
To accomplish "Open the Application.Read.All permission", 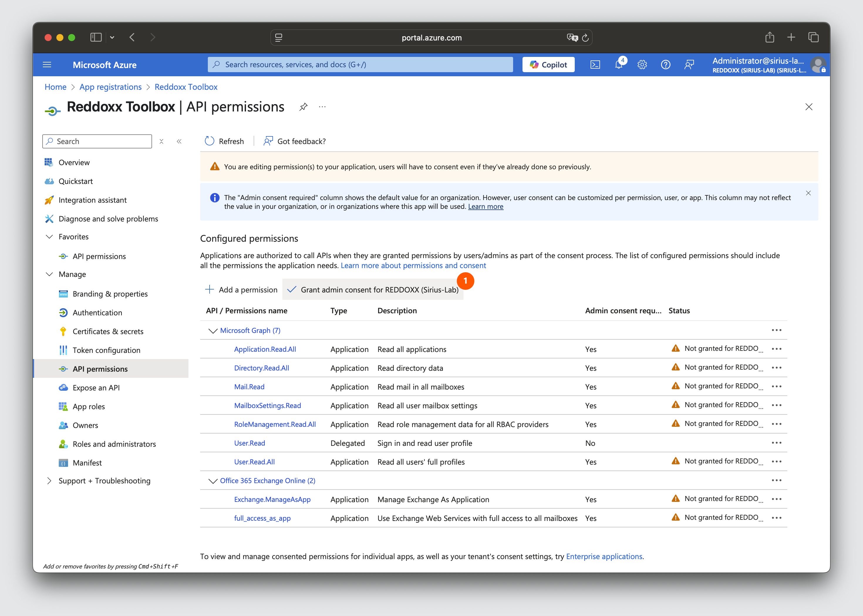I will point(265,349).
